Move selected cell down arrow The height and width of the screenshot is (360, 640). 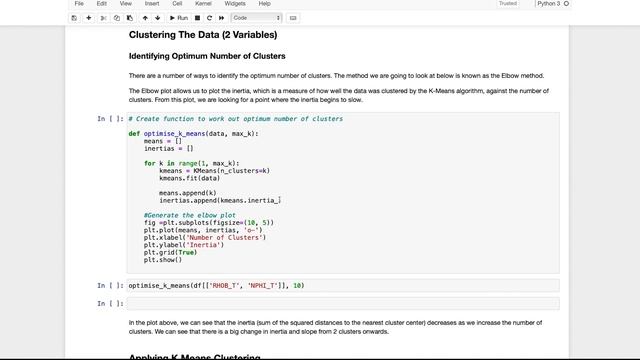coord(158,18)
